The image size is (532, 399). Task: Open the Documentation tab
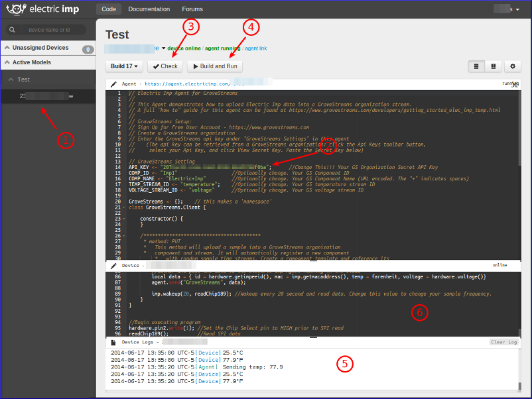pyautogui.click(x=149, y=9)
